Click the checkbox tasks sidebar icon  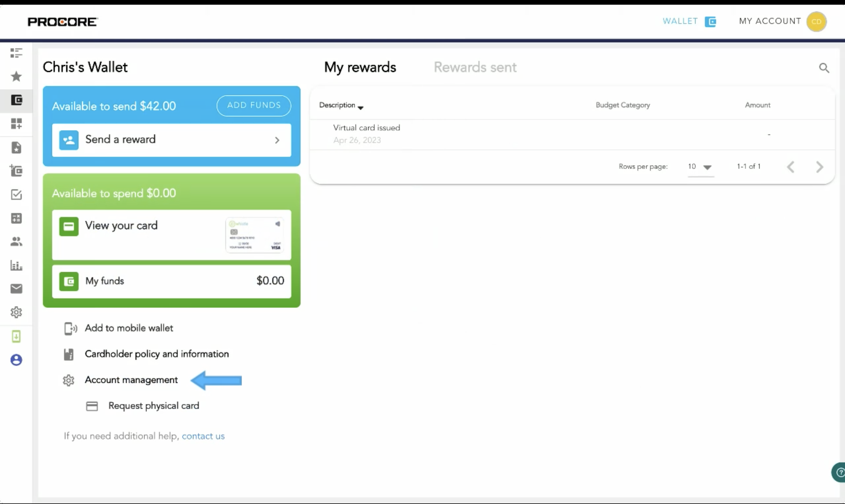pyautogui.click(x=16, y=195)
